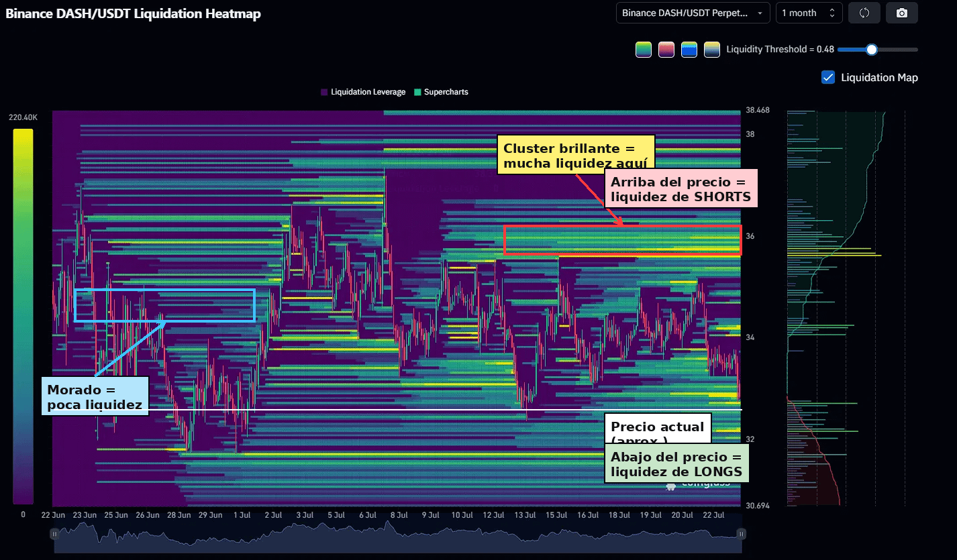Image resolution: width=957 pixels, height=560 pixels.
Task: Click the '25 Jun' date axis label
Action: [116, 515]
